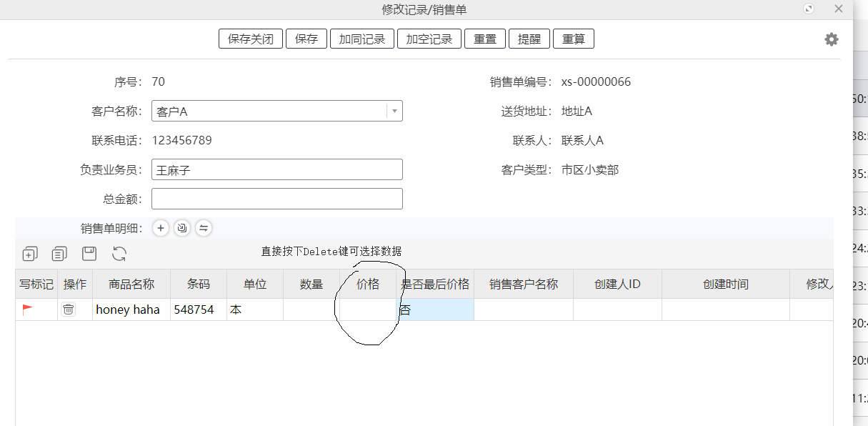The image size is (868, 426).
Task: Click the 销售客户名称 column header
Action: pyautogui.click(x=524, y=284)
